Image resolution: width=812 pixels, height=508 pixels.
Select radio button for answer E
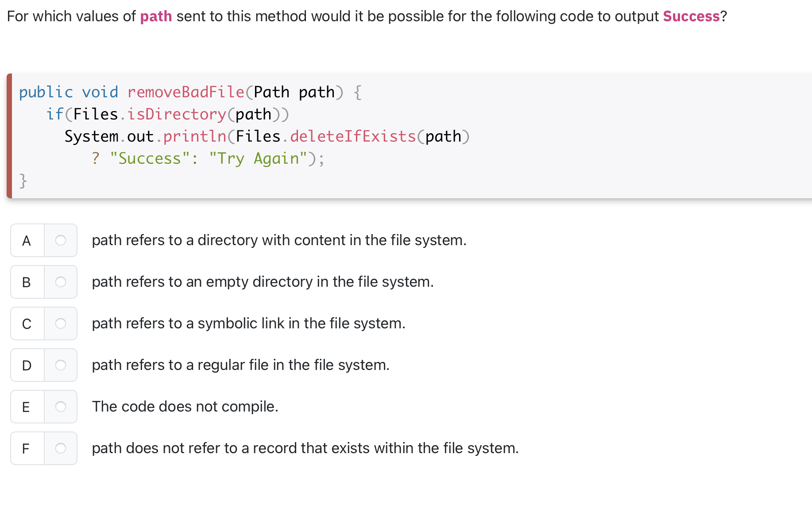coord(61,407)
